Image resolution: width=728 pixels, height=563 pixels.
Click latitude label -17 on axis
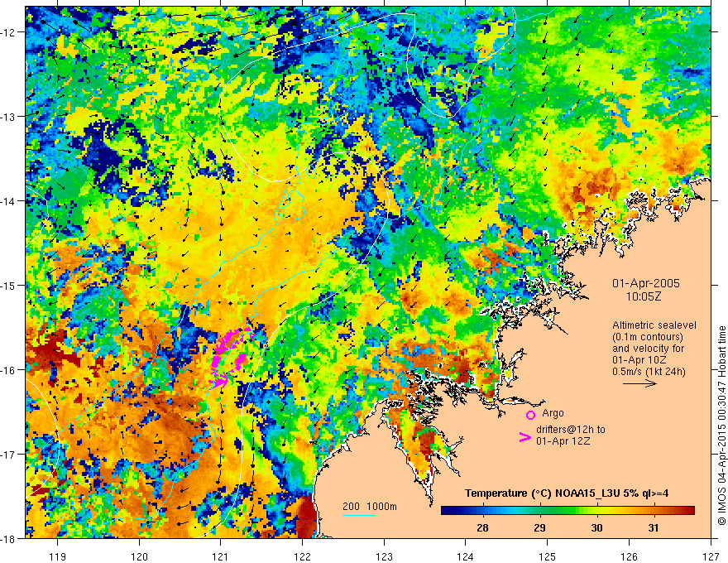[9, 455]
